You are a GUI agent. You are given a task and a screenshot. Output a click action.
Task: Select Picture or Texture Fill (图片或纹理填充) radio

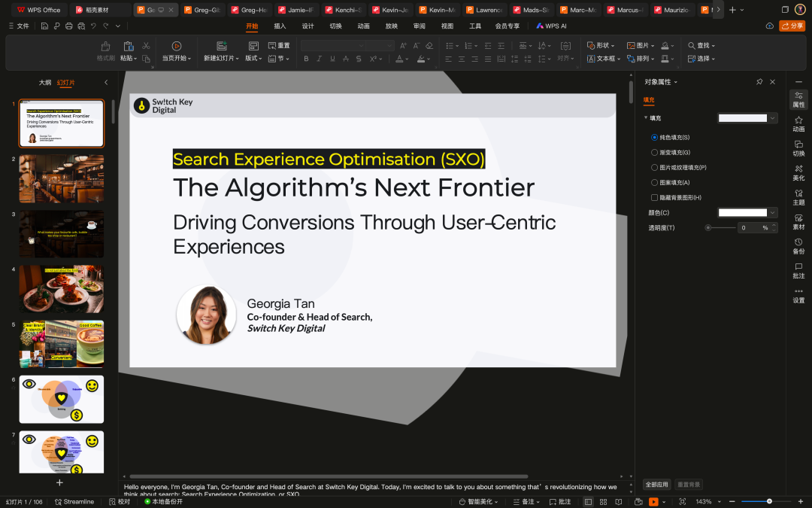[x=654, y=167]
